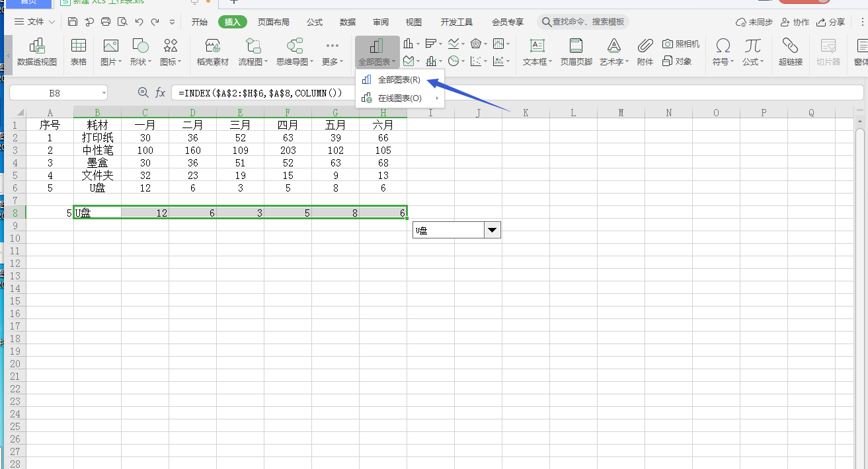Choose 全部图表(R) from the dropdown menu
Viewport: 868px width, 469px height.
point(399,80)
